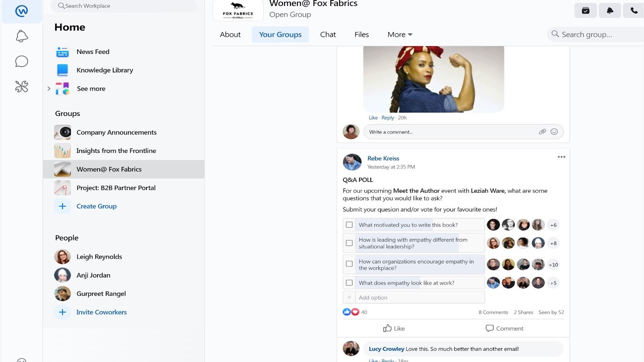Image resolution: width=644 pixels, height=362 pixels.
Task: Click the +6 voters badge on first poll option
Action: 553,225
